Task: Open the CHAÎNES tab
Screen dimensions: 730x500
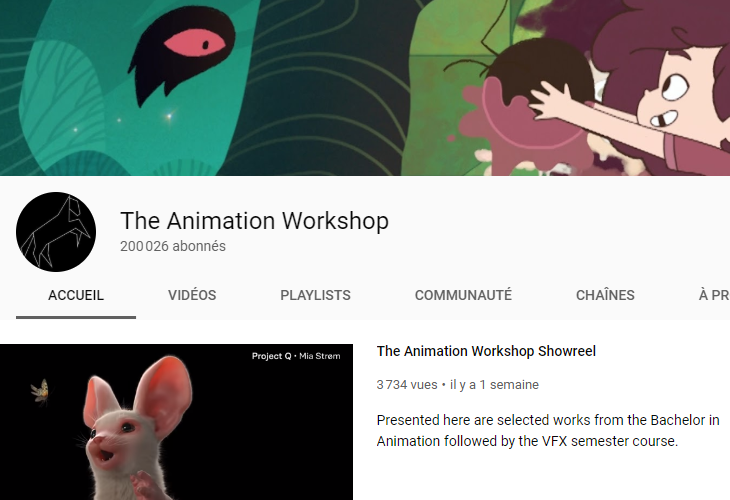Action: point(605,295)
